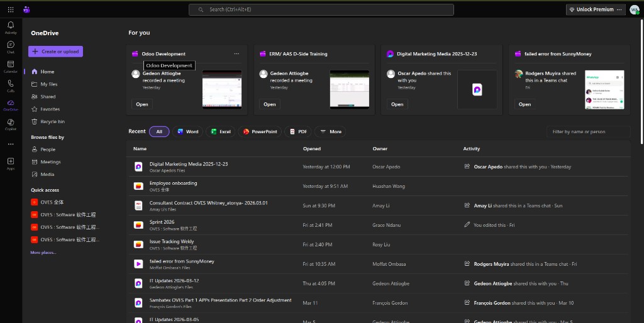
Task: Click Unlock Premium button
Action: [591, 9]
